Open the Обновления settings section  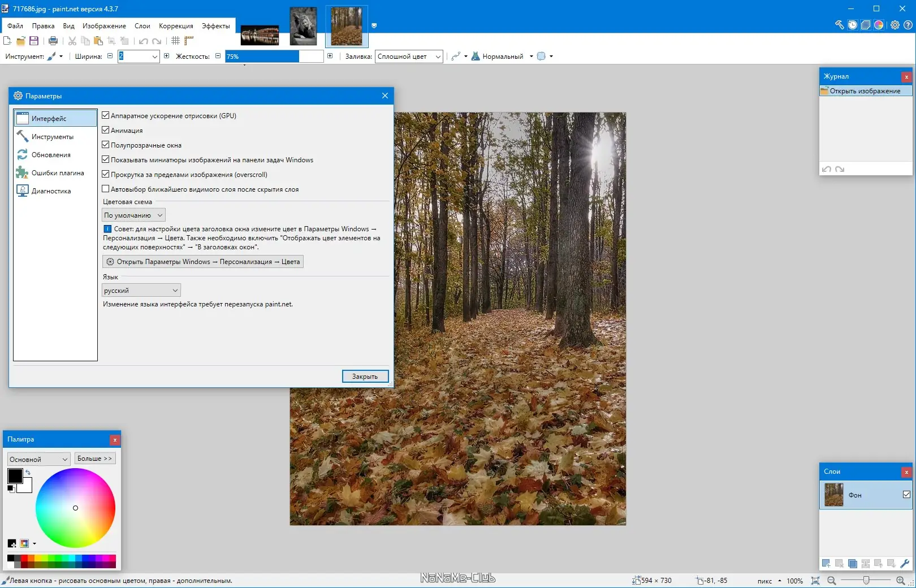[x=55, y=155]
